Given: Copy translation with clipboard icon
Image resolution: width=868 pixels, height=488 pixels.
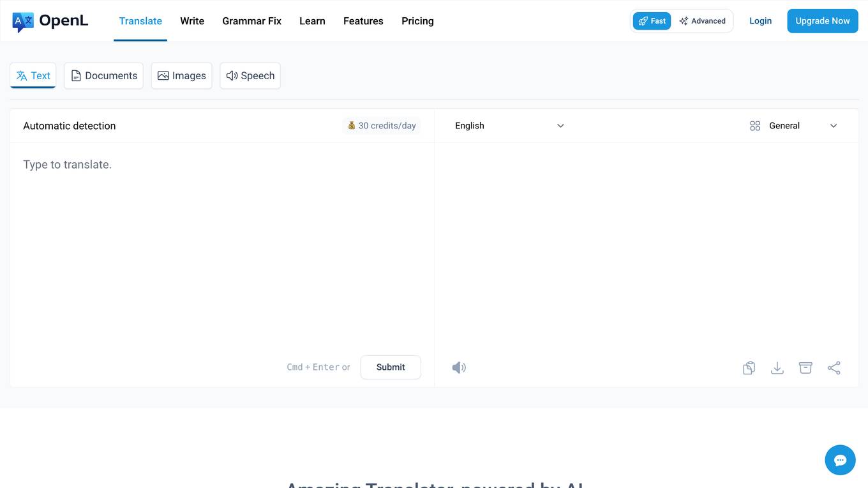Looking at the screenshot, I should [x=749, y=368].
